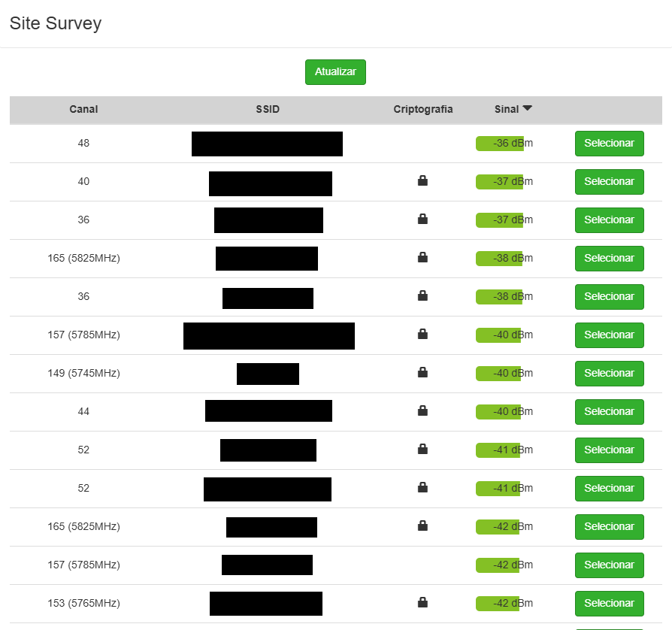Click the lock icon for channel 40
Viewport: 672px width, 630px height.
point(422,181)
